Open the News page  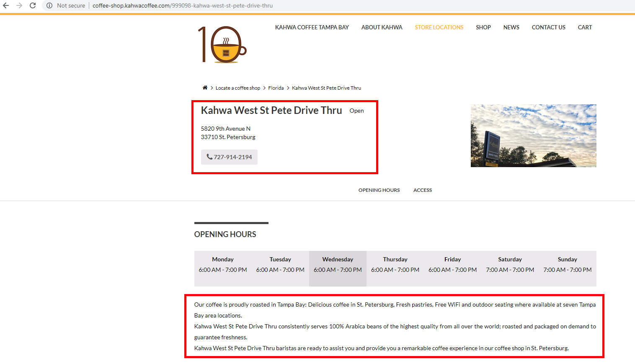coord(511,27)
